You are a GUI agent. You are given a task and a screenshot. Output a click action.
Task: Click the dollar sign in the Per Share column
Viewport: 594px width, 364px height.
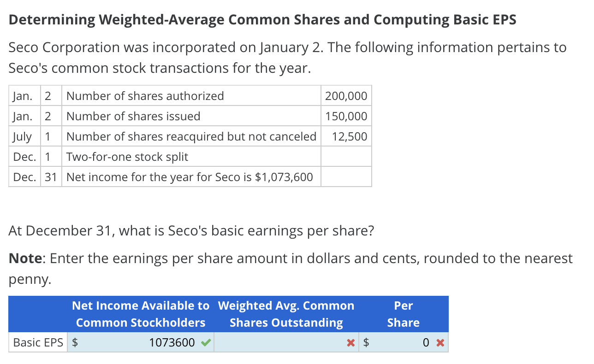click(x=366, y=342)
